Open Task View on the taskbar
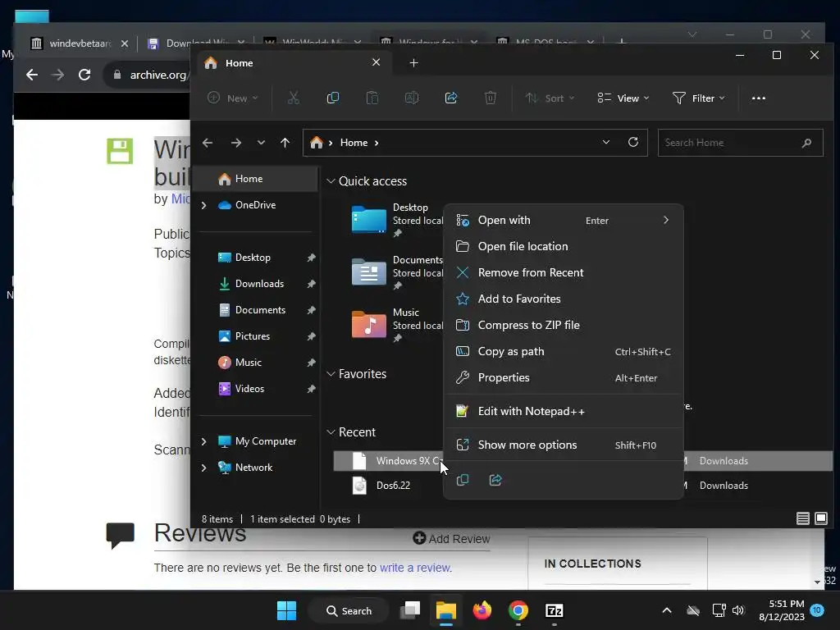840x630 pixels. [410, 610]
